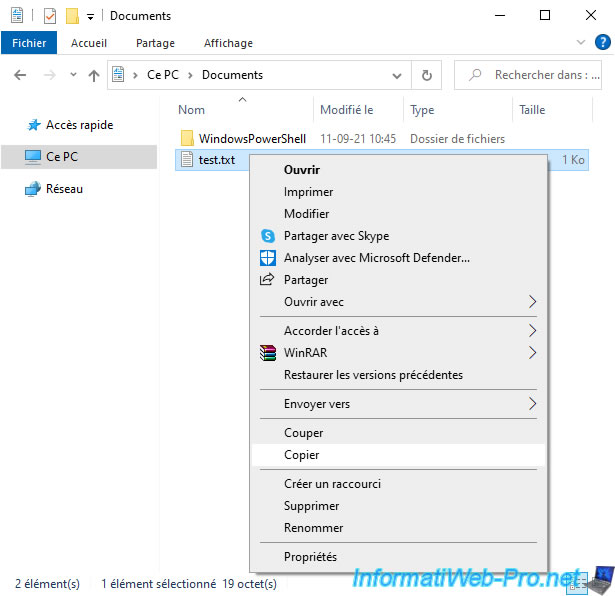Expand the 'Ouvrir avec' submenu

[x=532, y=302]
